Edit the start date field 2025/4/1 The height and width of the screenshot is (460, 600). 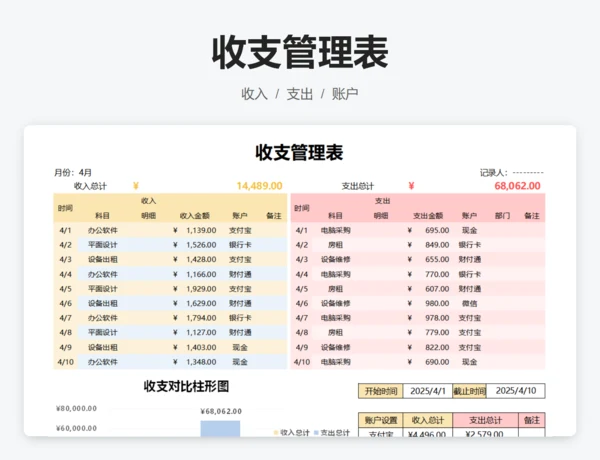pyautogui.click(x=428, y=391)
